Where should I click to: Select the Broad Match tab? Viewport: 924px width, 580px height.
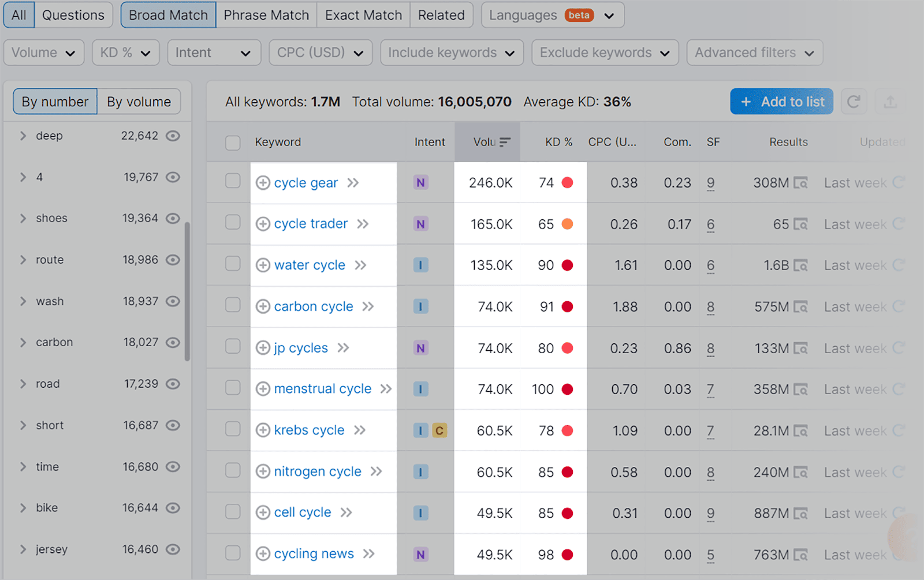coord(168,15)
